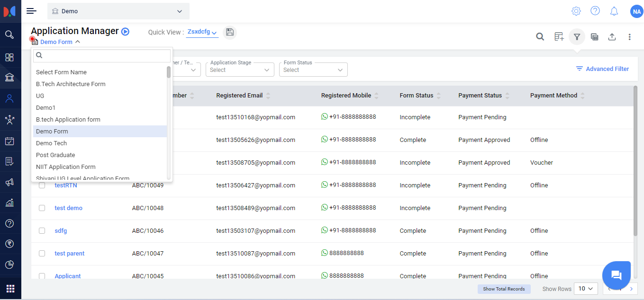Click the magnifier search icon in the toolbar

(x=540, y=36)
